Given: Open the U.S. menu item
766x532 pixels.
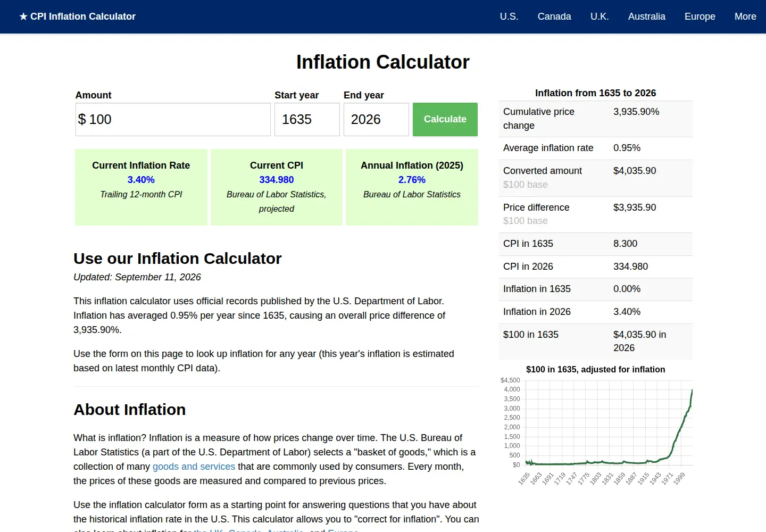Looking at the screenshot, I should [x=509, y=16].
